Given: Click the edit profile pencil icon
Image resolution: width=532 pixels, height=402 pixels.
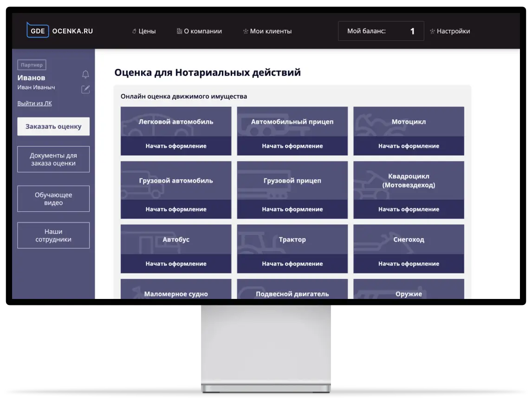Looking at the screenshot, I should click(85, 89).
